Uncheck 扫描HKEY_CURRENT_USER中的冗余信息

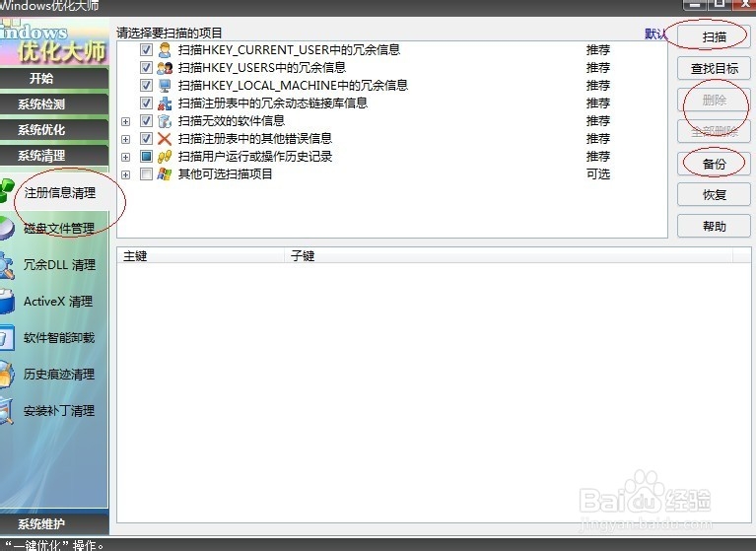point(146,49)
